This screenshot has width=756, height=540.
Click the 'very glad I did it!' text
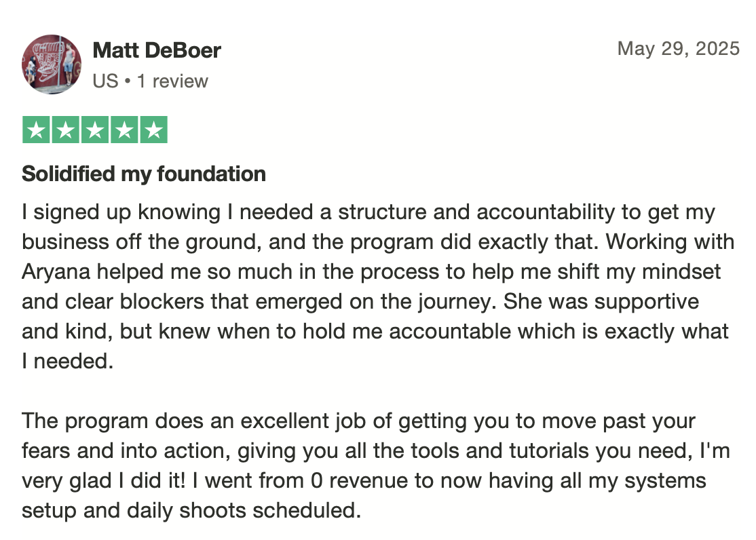pyautogui.click(x=104, y=481)
